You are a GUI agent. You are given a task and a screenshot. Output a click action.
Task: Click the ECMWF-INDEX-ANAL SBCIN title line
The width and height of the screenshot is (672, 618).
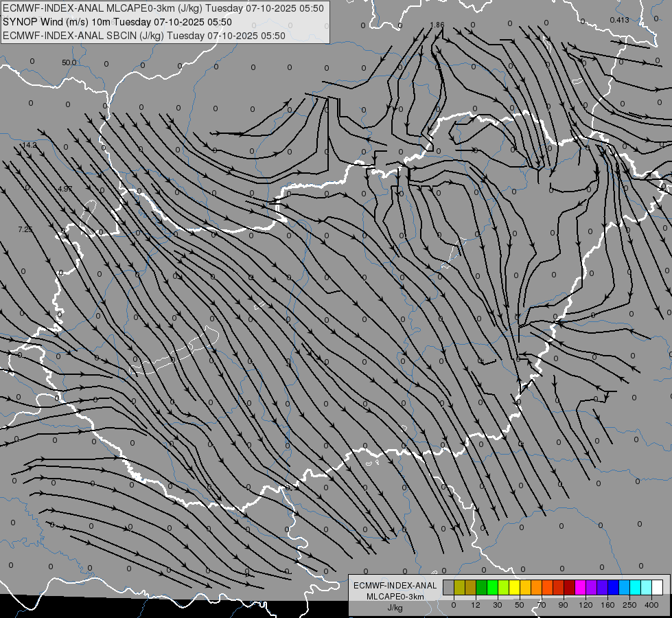(144, 36)
